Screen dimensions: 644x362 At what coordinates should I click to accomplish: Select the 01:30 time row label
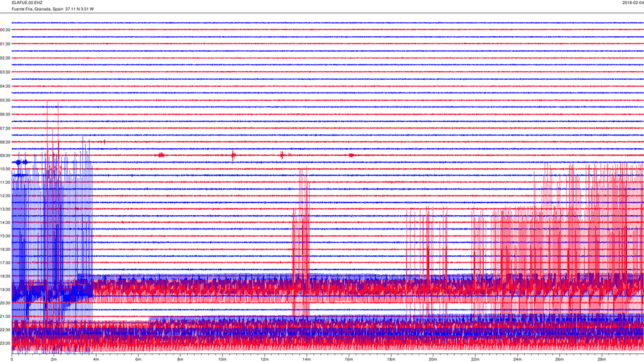click(x=5, y=44)
